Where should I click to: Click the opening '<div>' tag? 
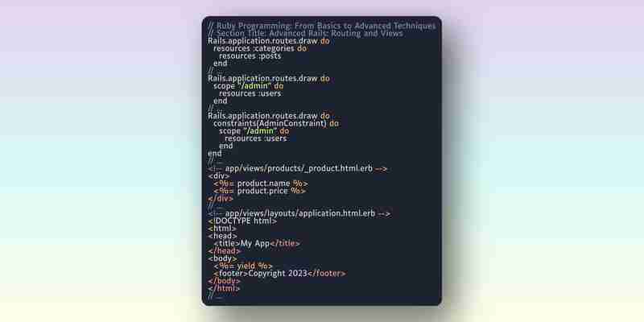click(x=219, y=175)
